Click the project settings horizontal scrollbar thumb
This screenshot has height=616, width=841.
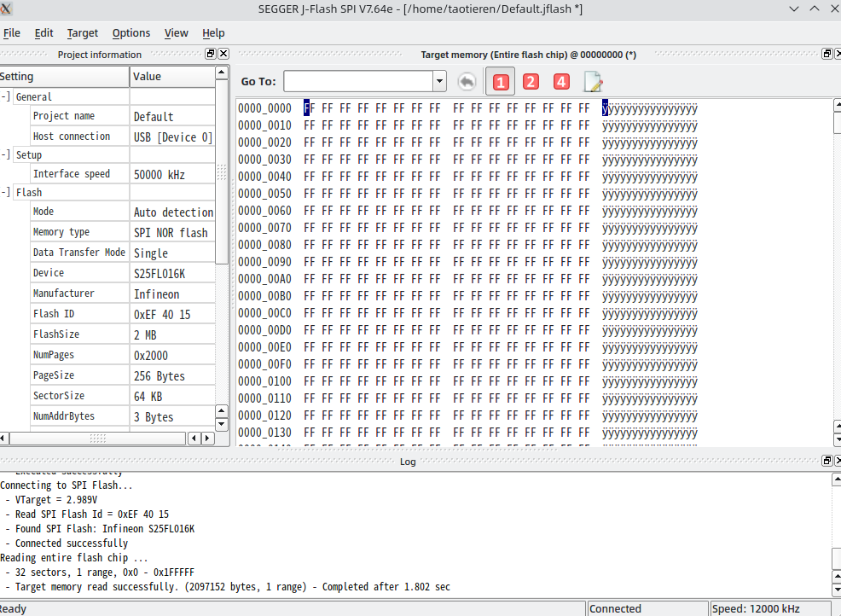[x=97, y=439]
